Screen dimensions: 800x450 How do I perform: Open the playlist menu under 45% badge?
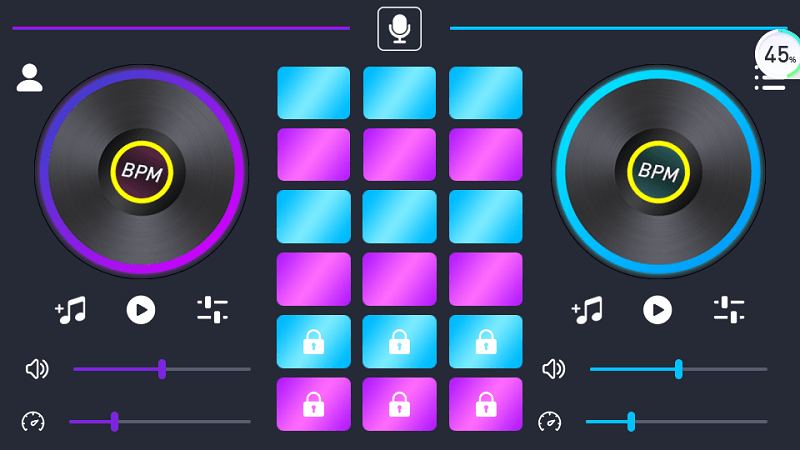point(770,82)
